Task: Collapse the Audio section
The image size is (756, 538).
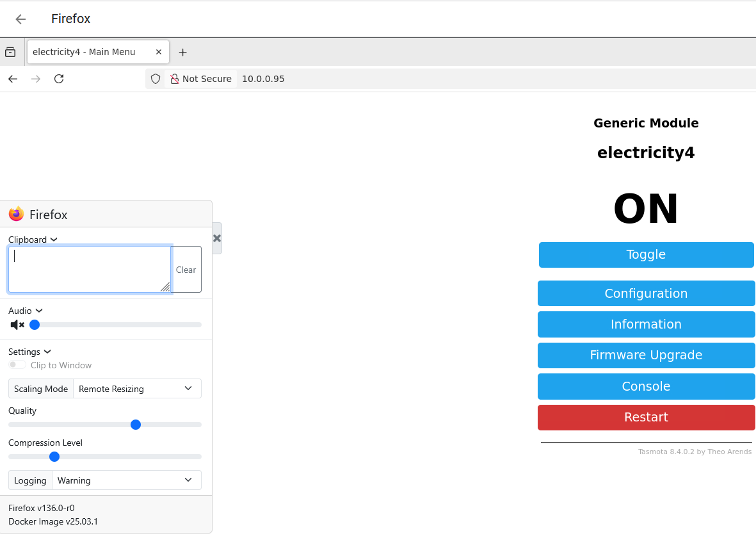Action: [26, 311]
